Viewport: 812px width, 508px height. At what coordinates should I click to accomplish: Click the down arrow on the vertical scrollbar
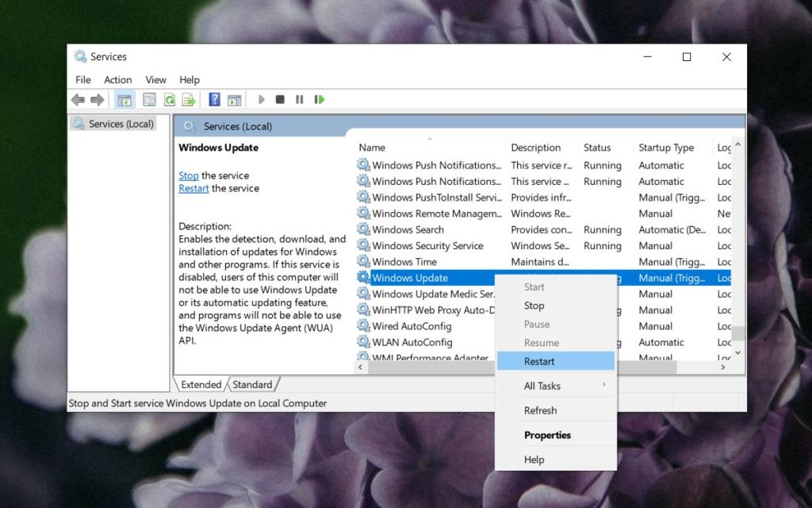pos(737,353)
